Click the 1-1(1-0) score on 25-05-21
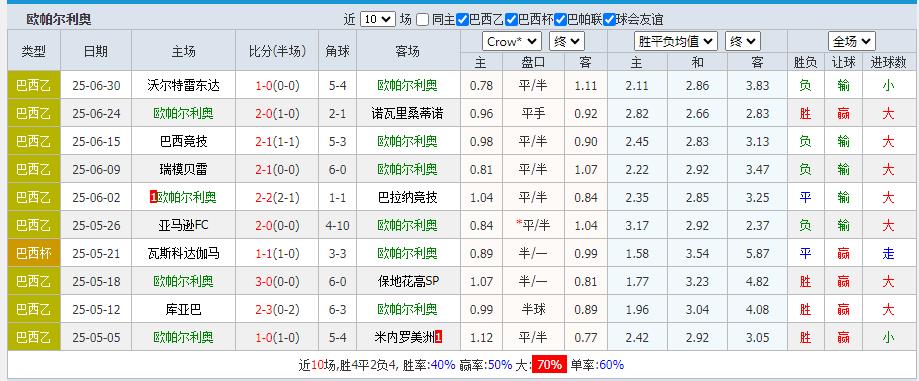919x381 pixels. [x=277, y=253]
